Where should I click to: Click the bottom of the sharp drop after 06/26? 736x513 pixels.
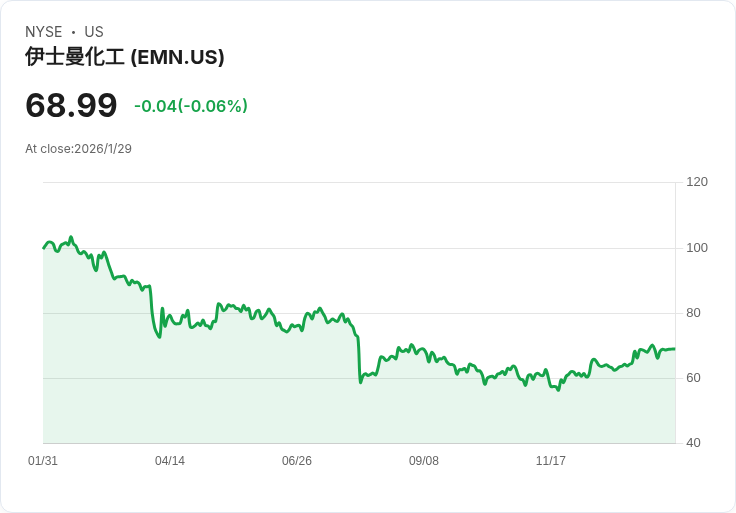[x=360, y=382]
